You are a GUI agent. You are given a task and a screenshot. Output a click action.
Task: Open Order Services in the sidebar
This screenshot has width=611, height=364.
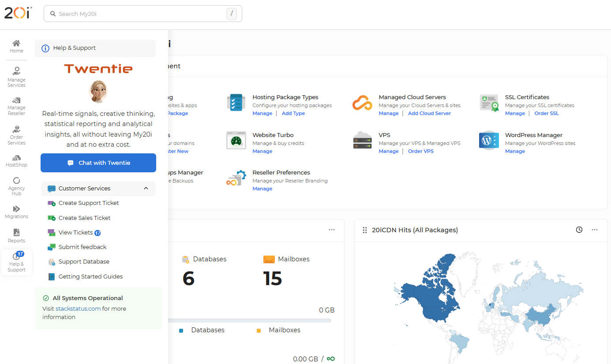[x=16, y=135]
